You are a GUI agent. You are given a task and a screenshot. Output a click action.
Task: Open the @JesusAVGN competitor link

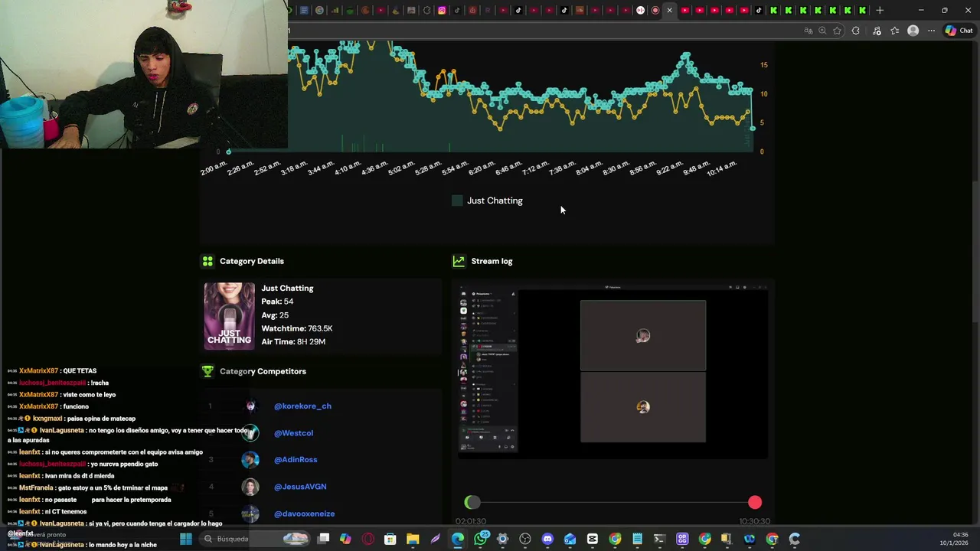click(x=300, y=487)
